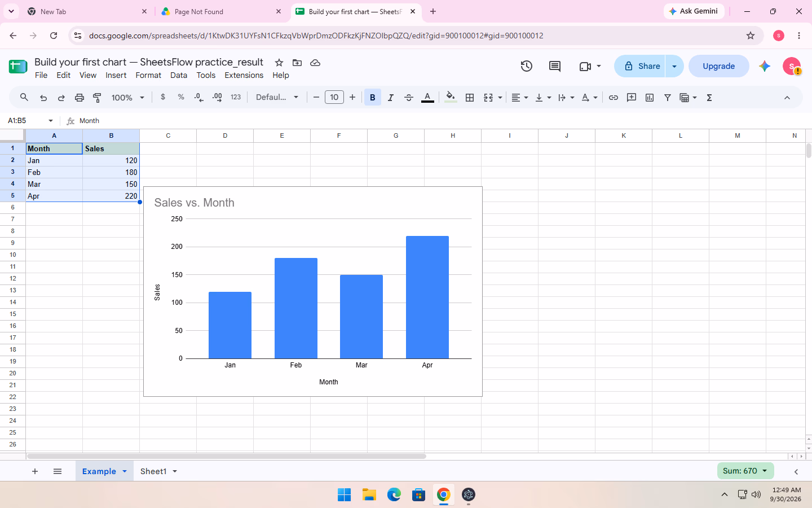This screenshot has height=508, width=812.
Task: Open version history clock icon
Action: (526, 66)
